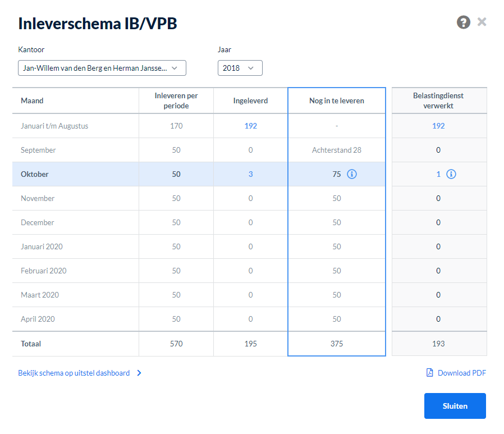Click the Sluiten button
This screenshot has height=434, width=504.
(455, 406)
